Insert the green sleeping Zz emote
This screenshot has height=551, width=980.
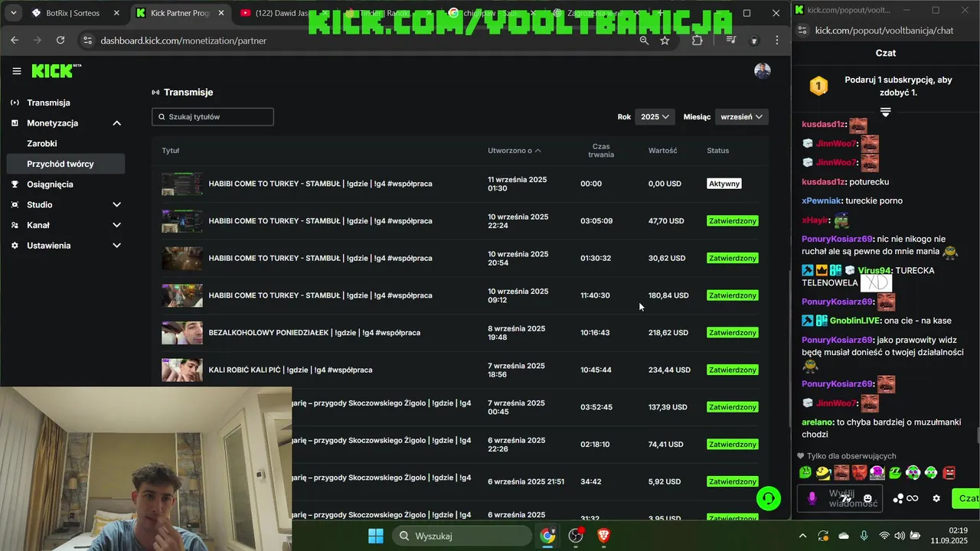tap(894, 473)
